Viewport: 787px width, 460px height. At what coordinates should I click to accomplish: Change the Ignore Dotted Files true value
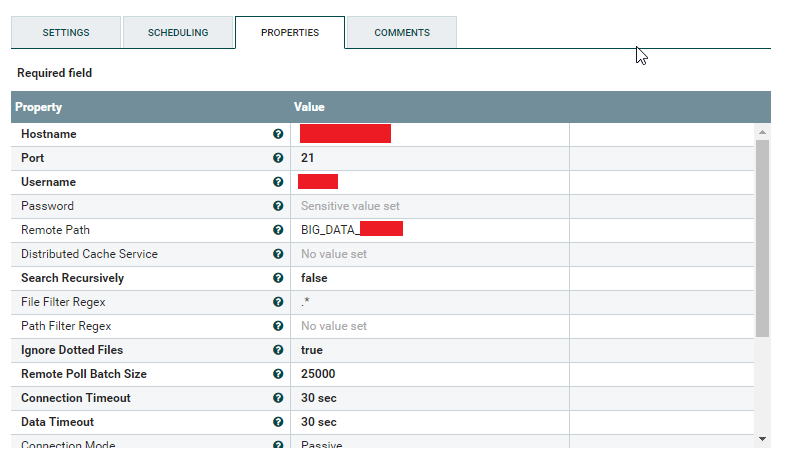312,350
